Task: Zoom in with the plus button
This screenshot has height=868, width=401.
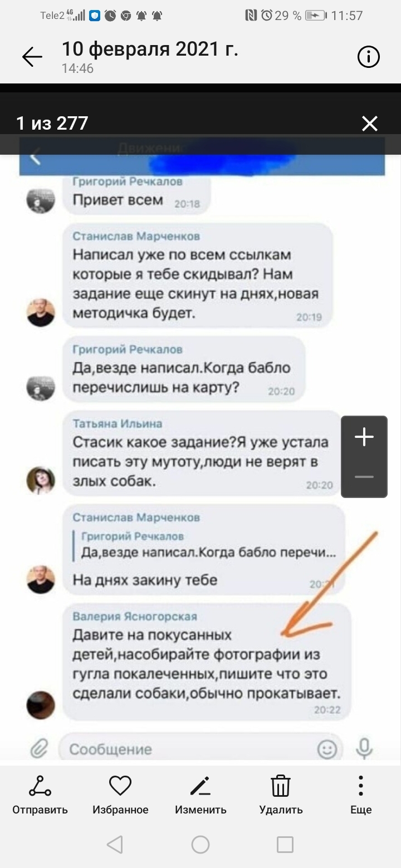Action: [x=364, y=437]
